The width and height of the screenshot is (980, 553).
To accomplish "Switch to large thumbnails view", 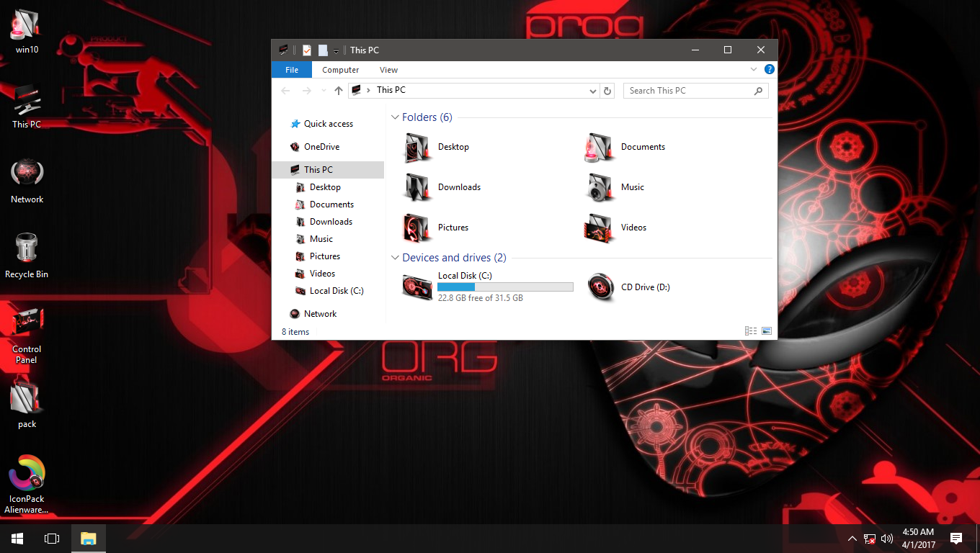I will 767,331.
